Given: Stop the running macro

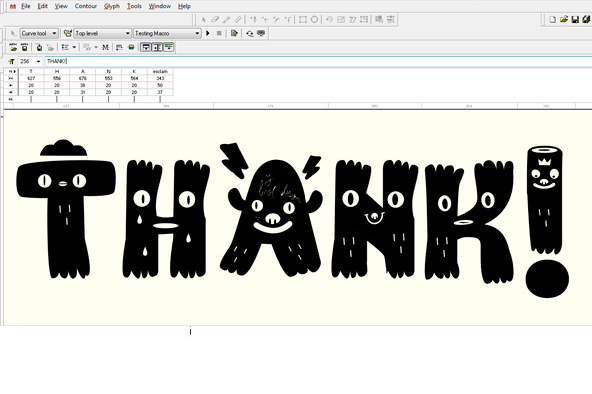Looking at the screenshot, I should (219, 33).
